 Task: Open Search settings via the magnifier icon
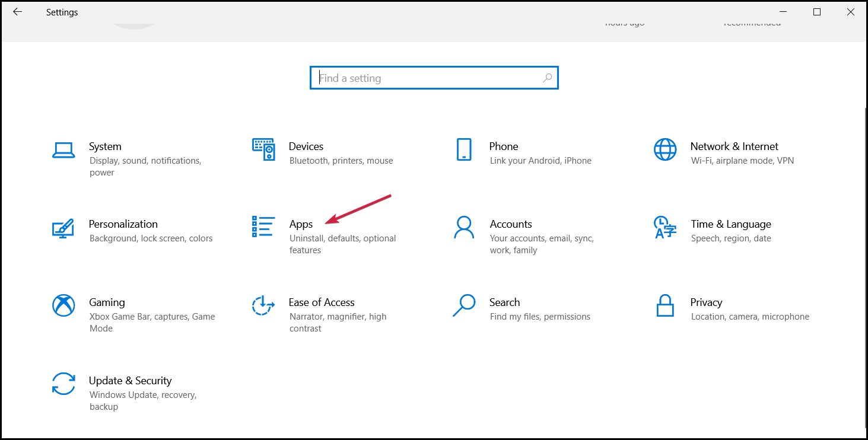[x=464, y=306]
